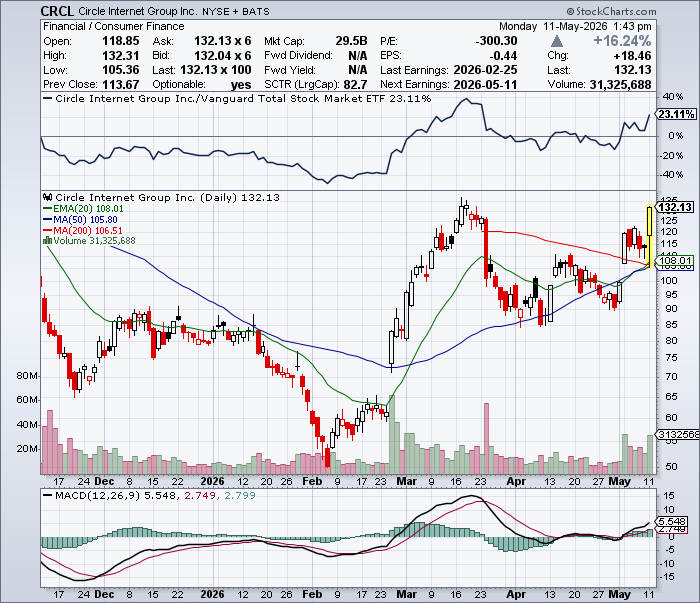Click the Low value 105.36
700x603 pixels.
121,70
